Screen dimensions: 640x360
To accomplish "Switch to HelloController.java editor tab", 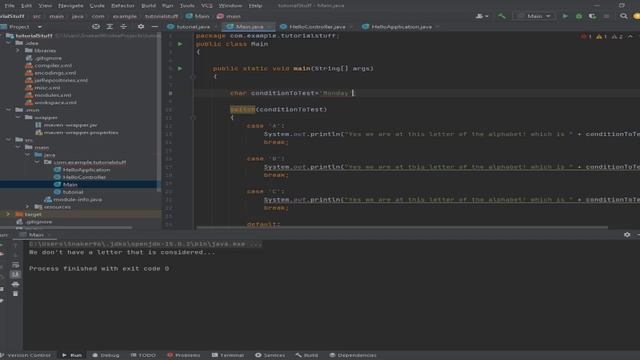I will click(x=317, y=27).
